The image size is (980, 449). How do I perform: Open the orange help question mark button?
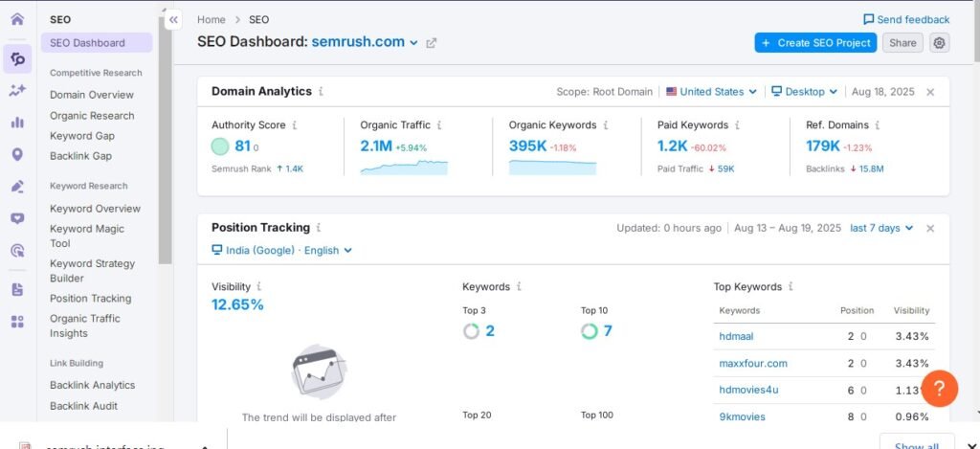pyautogui.click(x=939, y=389)
